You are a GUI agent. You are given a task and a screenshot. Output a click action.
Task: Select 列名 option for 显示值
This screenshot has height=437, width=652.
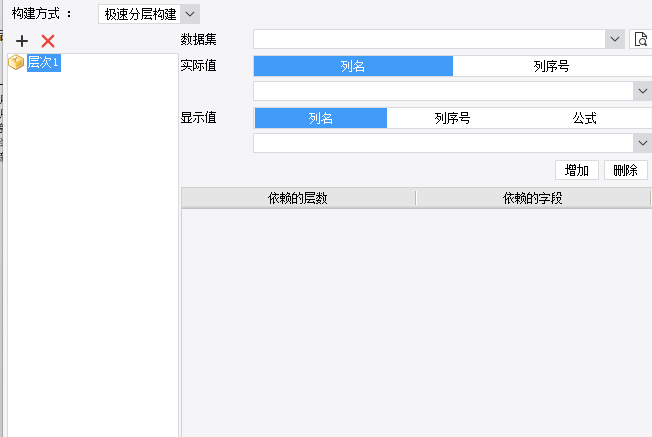[x=321, y=118]
